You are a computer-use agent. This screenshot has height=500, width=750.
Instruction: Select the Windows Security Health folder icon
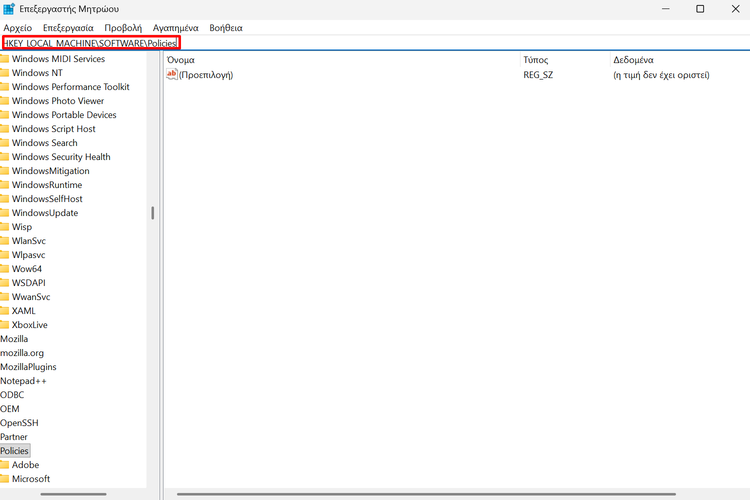[4, 157]
